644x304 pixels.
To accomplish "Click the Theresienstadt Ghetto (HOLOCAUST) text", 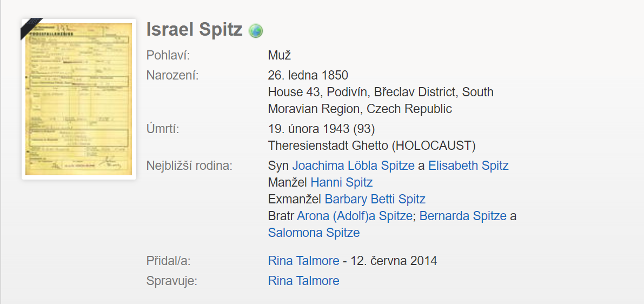I will pos(371,146).
